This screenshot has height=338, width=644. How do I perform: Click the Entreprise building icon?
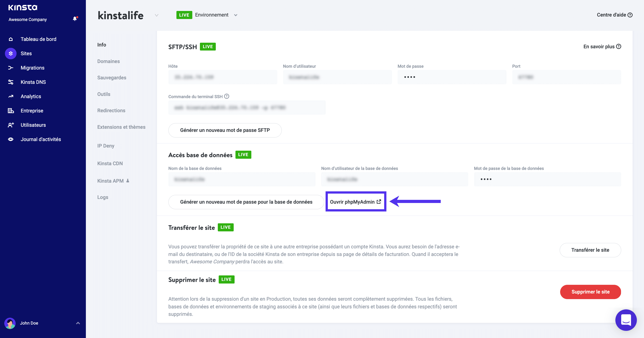tap(11, 110)
